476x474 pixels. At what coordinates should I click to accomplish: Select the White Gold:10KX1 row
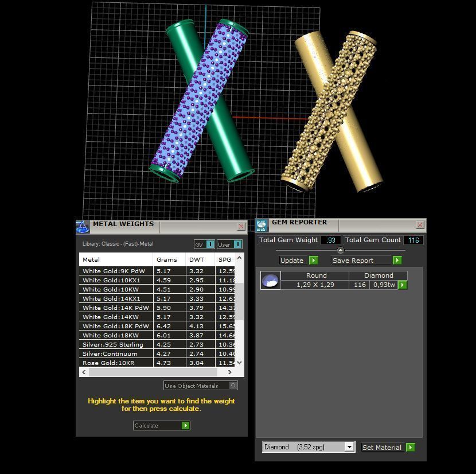point(157,280)
